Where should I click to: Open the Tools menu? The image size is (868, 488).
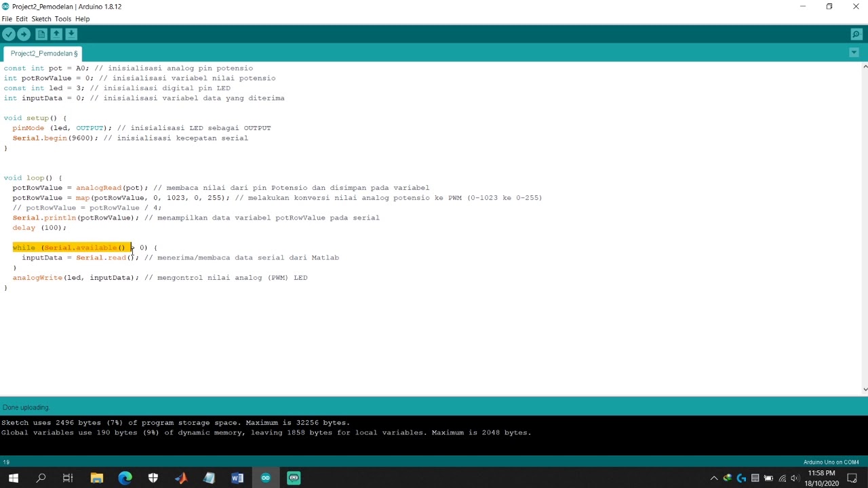click(x=63, y=19)
